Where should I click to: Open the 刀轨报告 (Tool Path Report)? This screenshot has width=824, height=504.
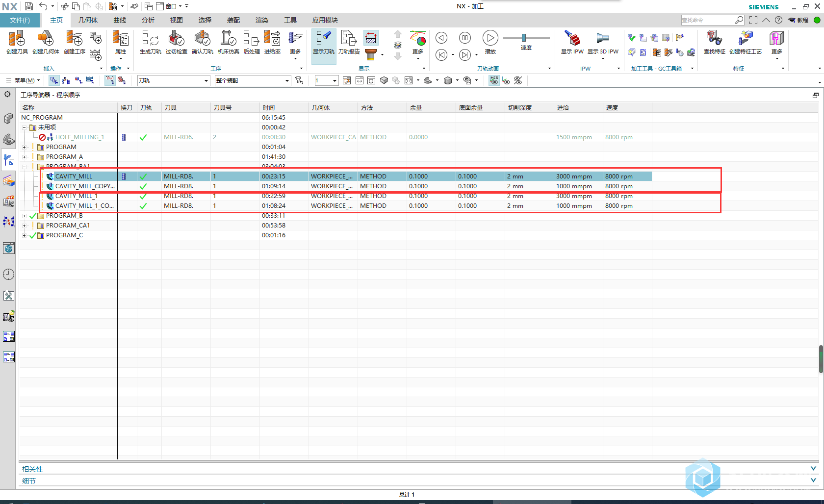point(349,42)
